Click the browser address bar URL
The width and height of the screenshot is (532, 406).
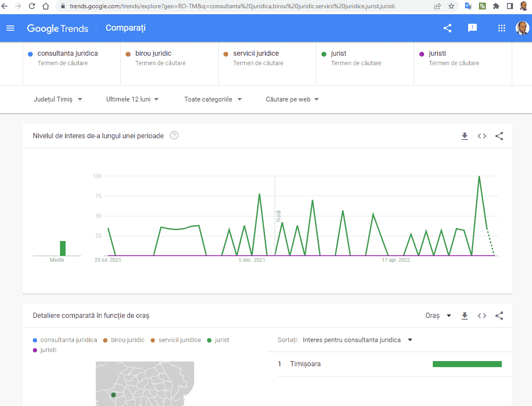coord(232,6)
